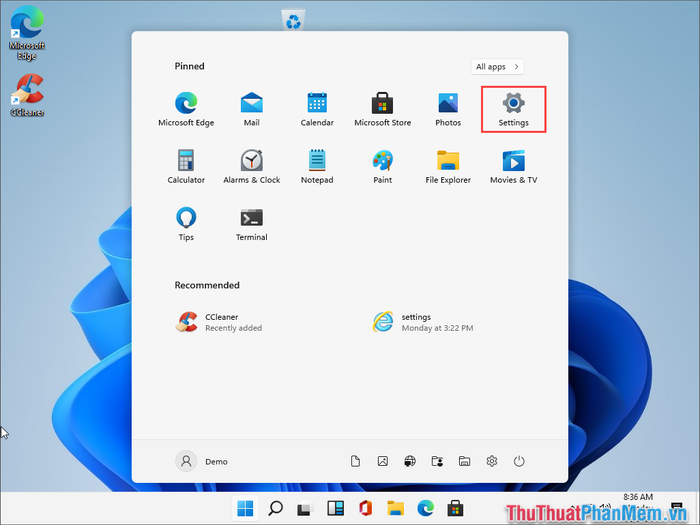Open Alarms & Clock
The width and height of the screenshot is (700, 525).
point(251,167)
